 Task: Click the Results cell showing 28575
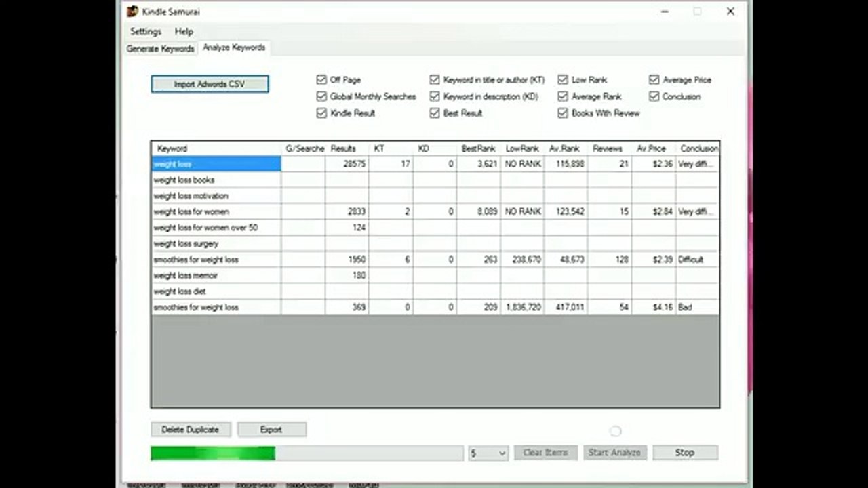[347, 164]
